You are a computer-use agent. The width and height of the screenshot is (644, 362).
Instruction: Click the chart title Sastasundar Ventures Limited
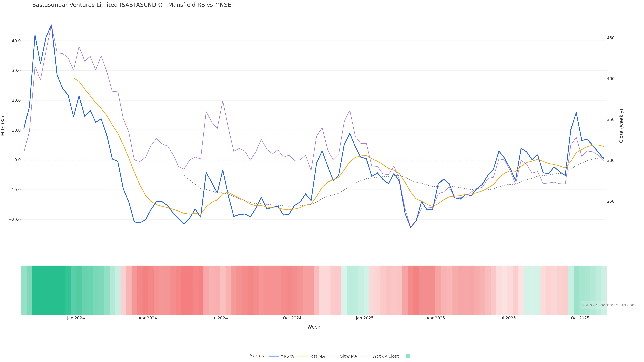[x=132, y=5]
